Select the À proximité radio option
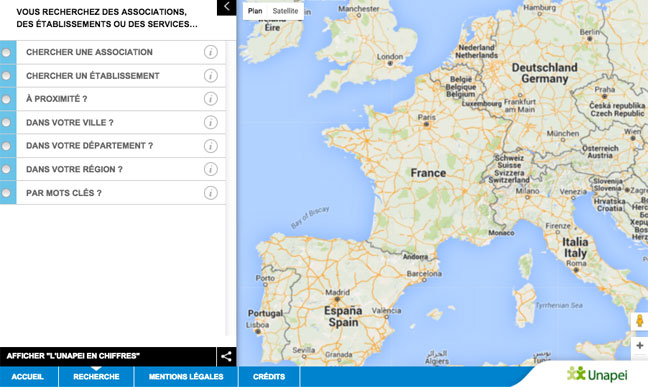 coord(6,99)
